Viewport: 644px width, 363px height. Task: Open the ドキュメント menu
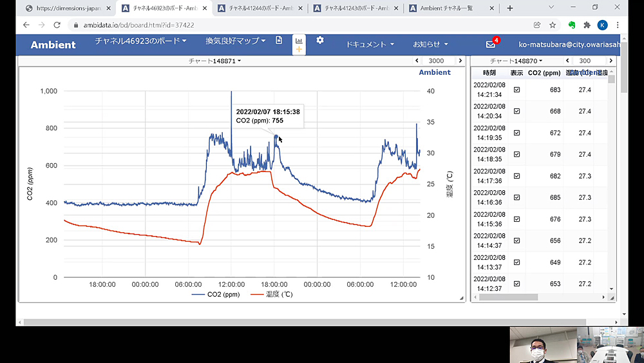pyautogui.click(x=370, y=44)
